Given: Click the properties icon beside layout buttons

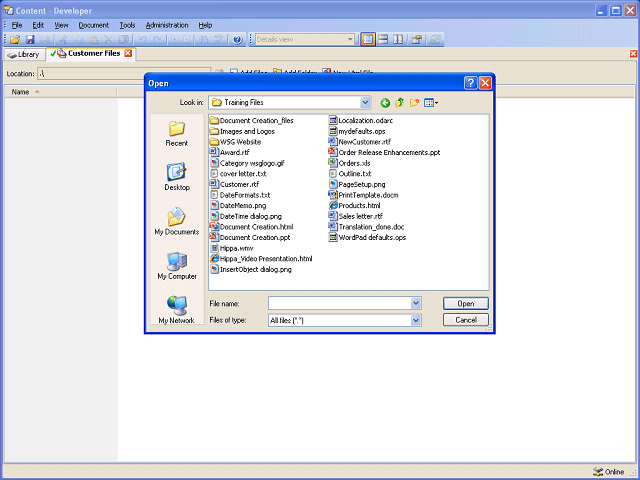Looking at the screenshot, I should (417, 40).
